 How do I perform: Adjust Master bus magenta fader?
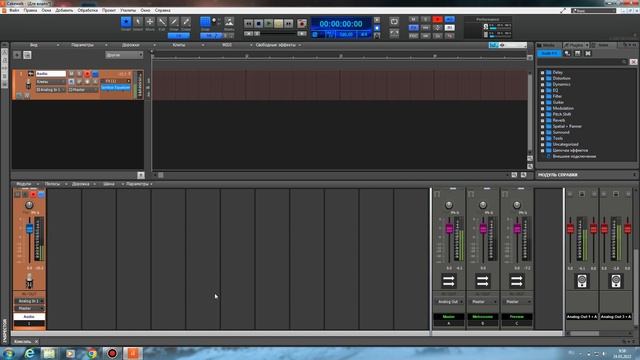click(449, 229)
